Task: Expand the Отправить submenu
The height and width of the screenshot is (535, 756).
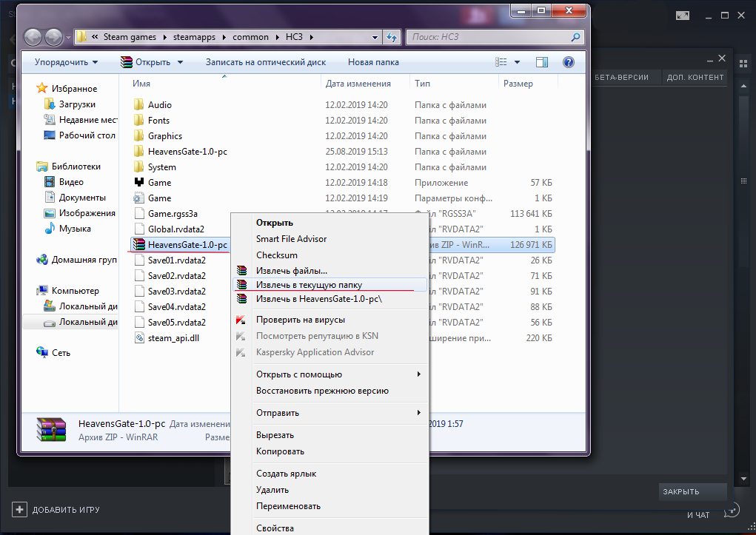Action: coord(330,413)
